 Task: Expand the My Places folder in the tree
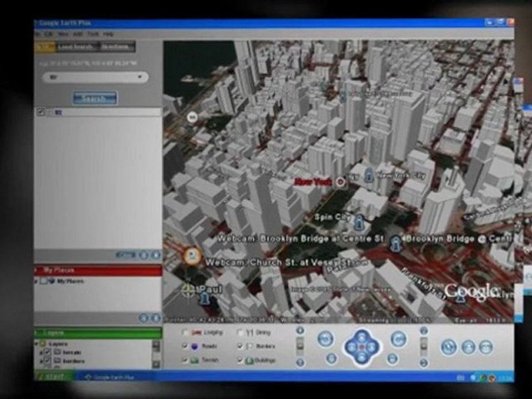[37, 281]
